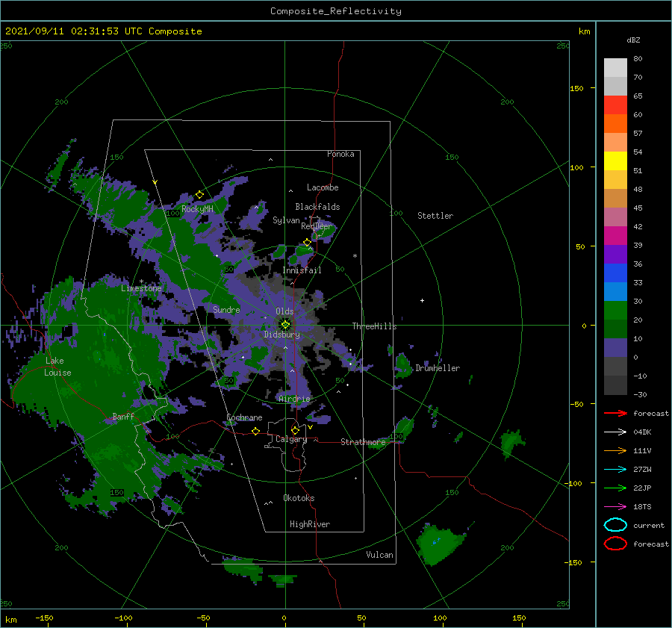This screenshot has width=672, height=628.
Task: Click the yellow diamond marker near Cochrane
Action: pos(255,431)
